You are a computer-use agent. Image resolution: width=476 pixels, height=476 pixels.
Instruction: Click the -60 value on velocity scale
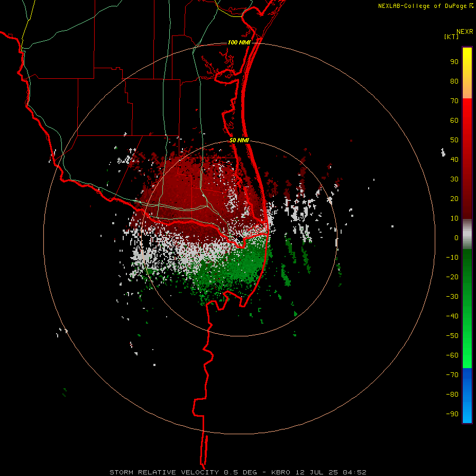(452, 355)
